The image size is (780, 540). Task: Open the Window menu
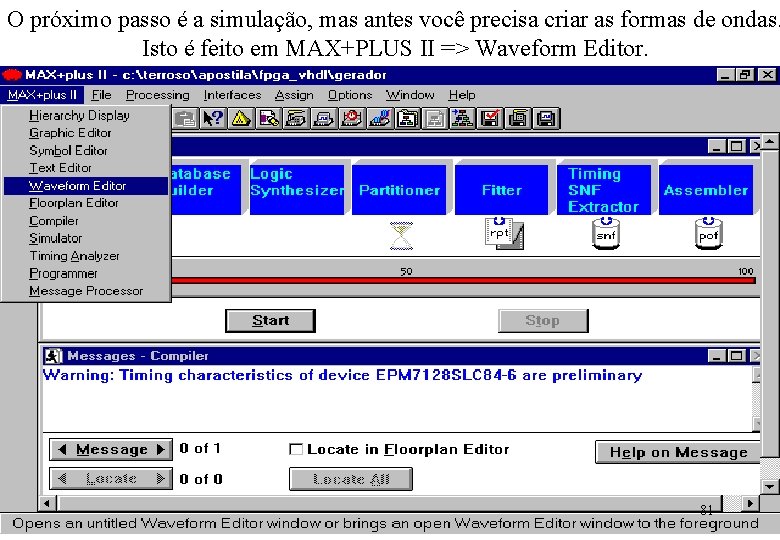[410, 94]
